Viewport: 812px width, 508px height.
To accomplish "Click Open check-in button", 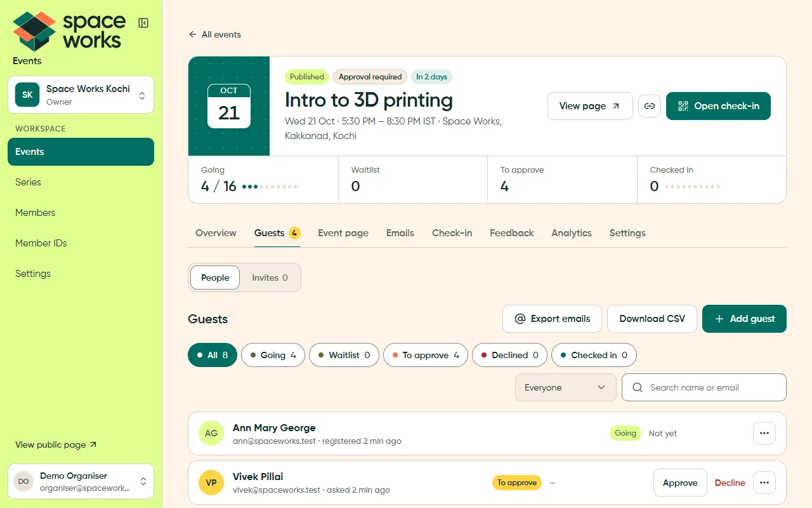I will tap(718, 106).
